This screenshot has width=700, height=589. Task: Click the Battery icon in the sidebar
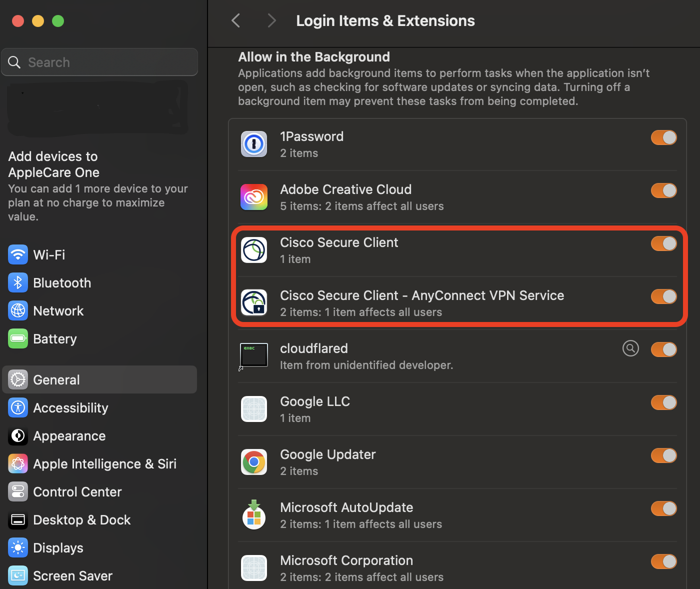pos(18,338)
